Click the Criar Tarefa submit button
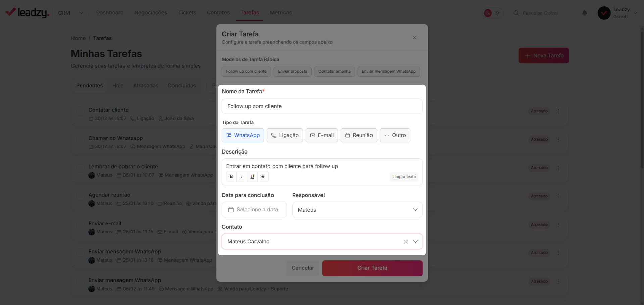This screenshot has height=305, width=644. coord(372,268)
